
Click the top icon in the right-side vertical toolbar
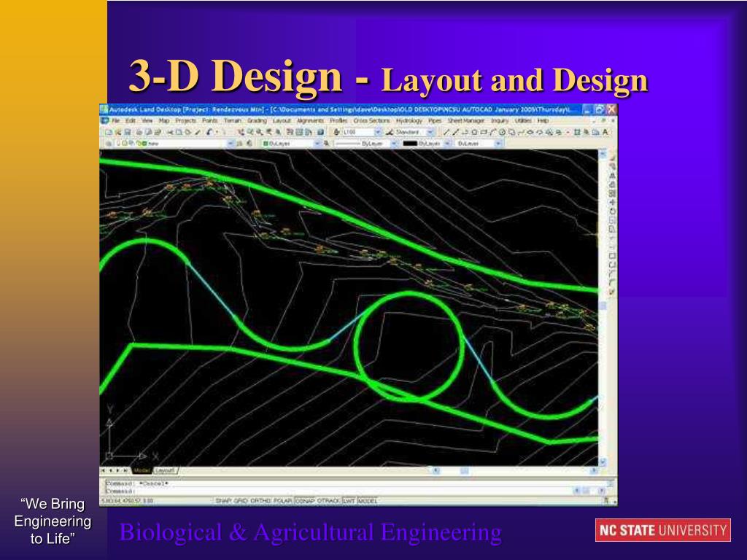612,158
